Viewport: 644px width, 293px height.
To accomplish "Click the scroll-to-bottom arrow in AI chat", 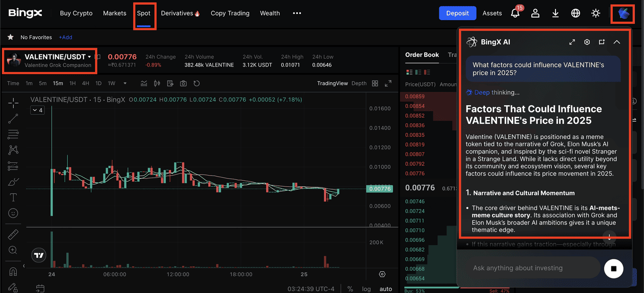I will (609, 237).
